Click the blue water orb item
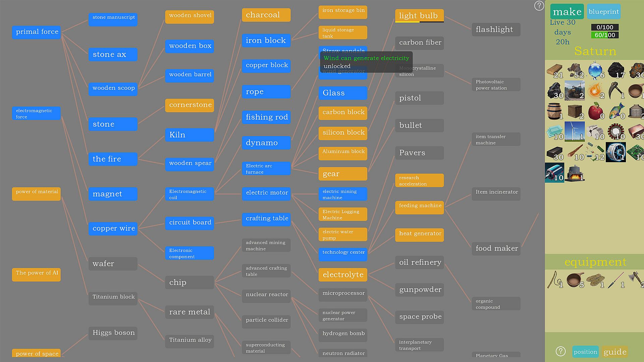The height and width of the screenshot is (362, 644). 595,70
